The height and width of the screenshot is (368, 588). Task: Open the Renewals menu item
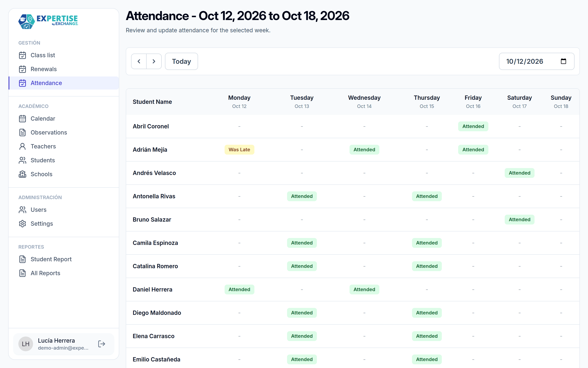tap(64, 69)
